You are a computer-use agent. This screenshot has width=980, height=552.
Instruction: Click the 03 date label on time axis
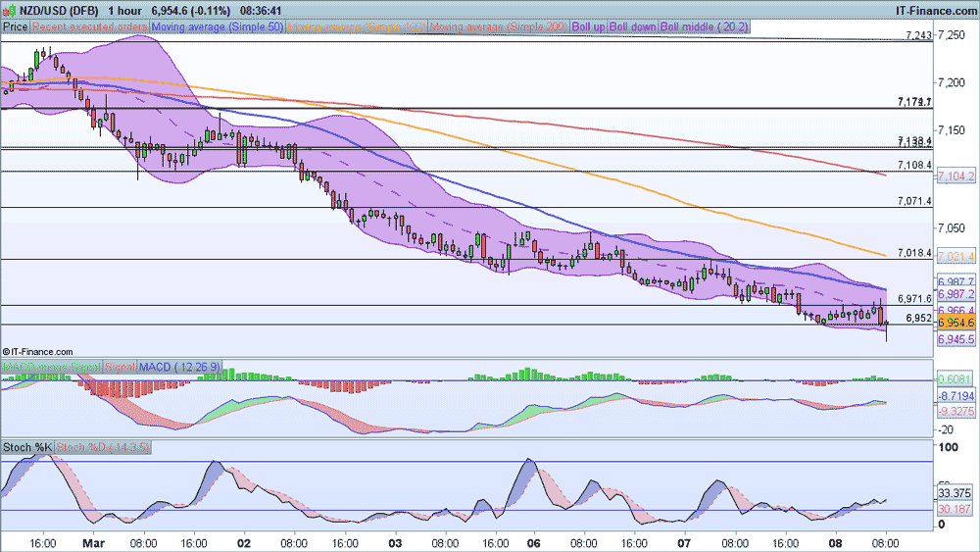tap(395, 543)
